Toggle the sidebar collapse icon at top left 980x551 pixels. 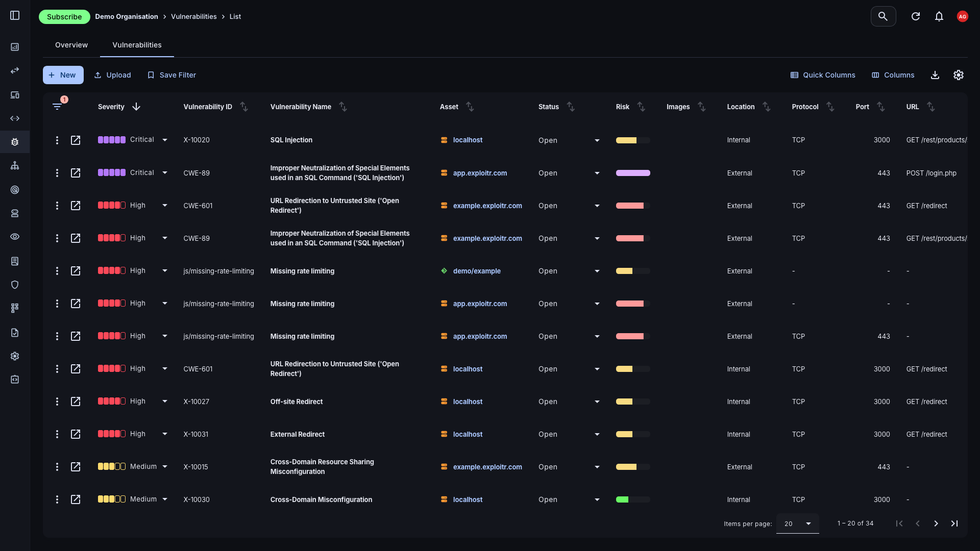click(15, 15)
